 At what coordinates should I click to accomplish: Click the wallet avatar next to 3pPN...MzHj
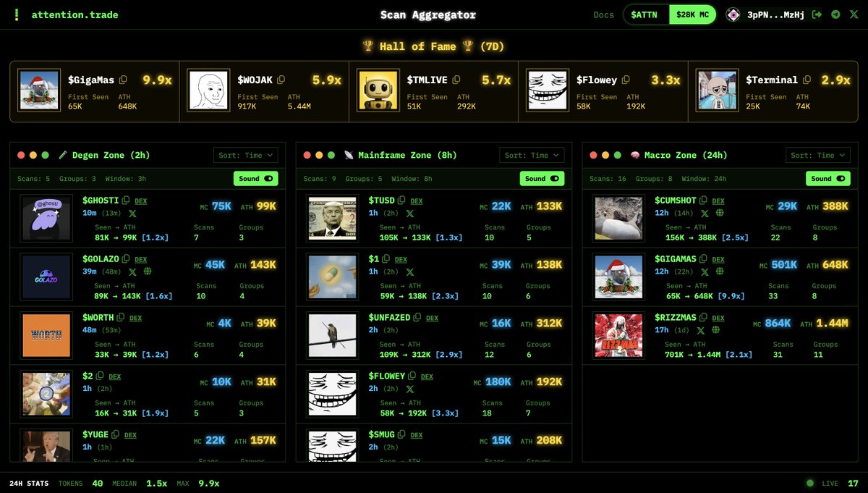733,14
